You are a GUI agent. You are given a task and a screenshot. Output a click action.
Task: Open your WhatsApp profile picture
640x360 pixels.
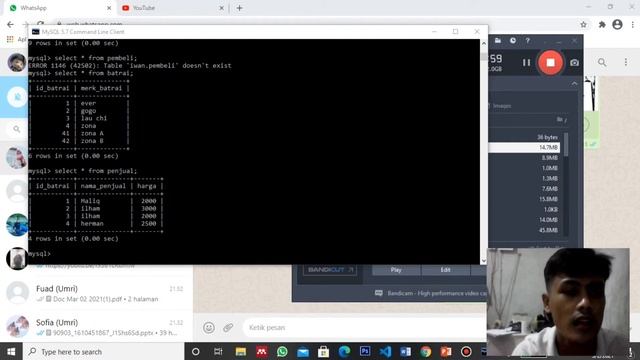pyautogui.click(x=17, y=62)
